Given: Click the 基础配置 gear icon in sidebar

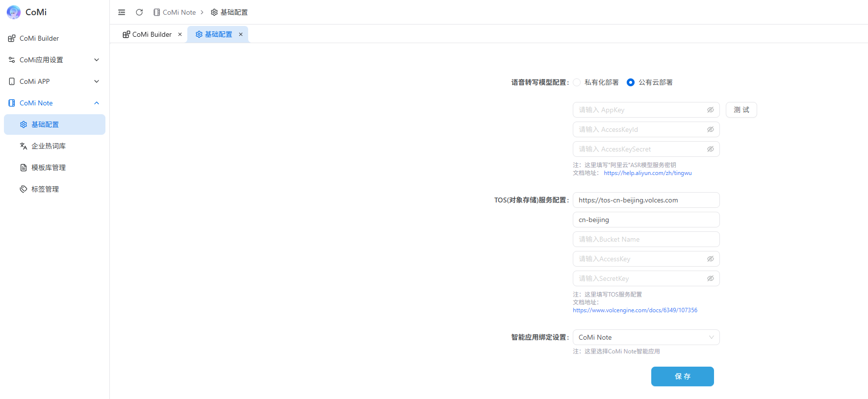Looking at the screenshot, I should [x=24, y=125].
